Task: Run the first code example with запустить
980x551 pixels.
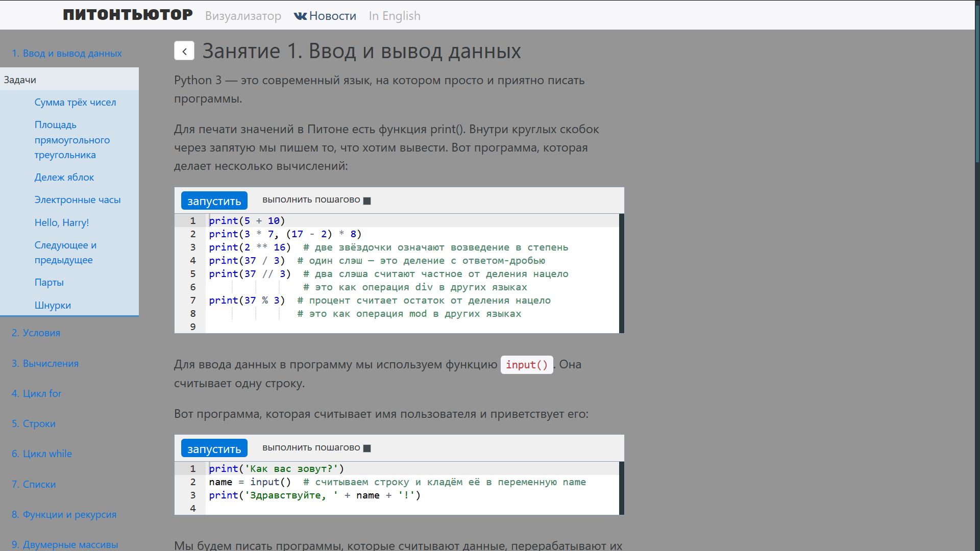Action: [x=214, y=201]
